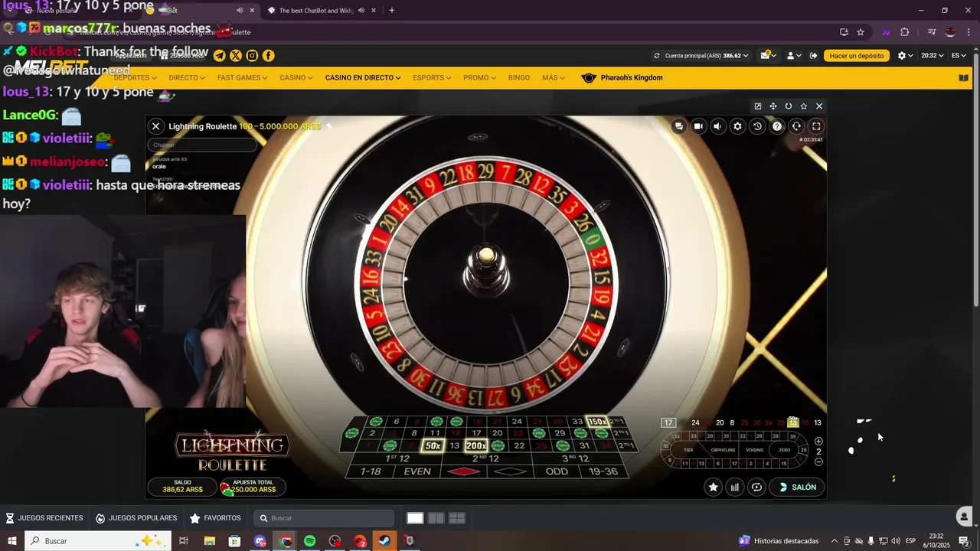Open FAVORITOS tab

215,518
